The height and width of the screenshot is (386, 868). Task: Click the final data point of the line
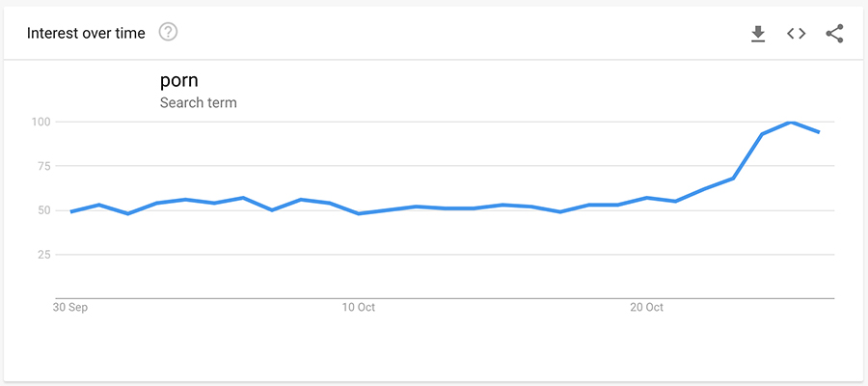(819, 131)
